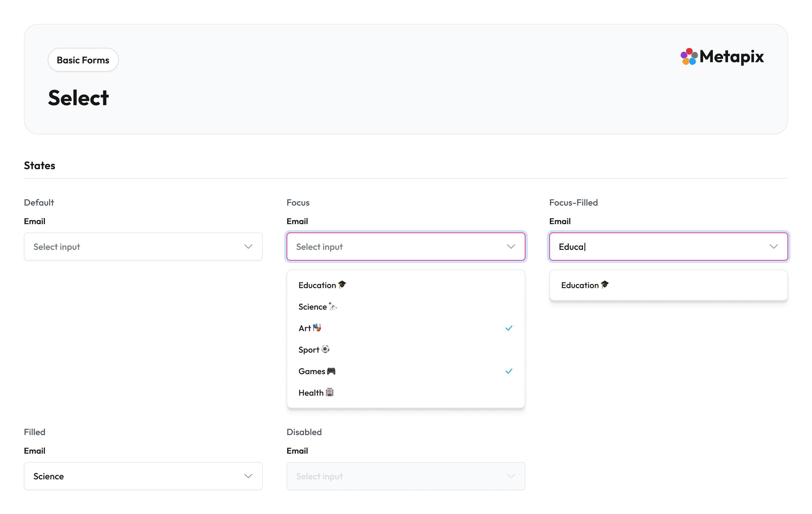This screenshot has width=812, height=514.
Task: Click the Metapix colorful logo icon
Action: (689, 56)
